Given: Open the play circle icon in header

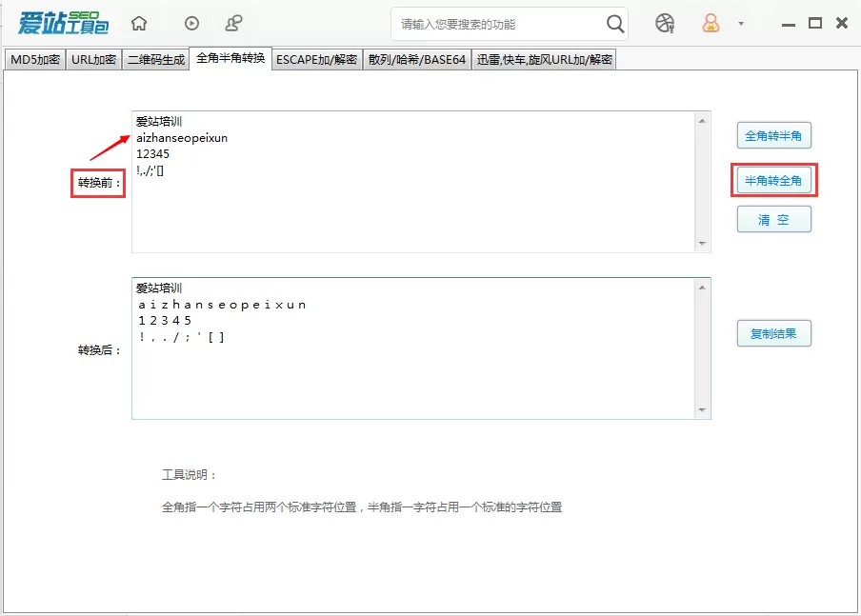Looking at the screenshot, I should pyautogui.click(x=191, y=23).
